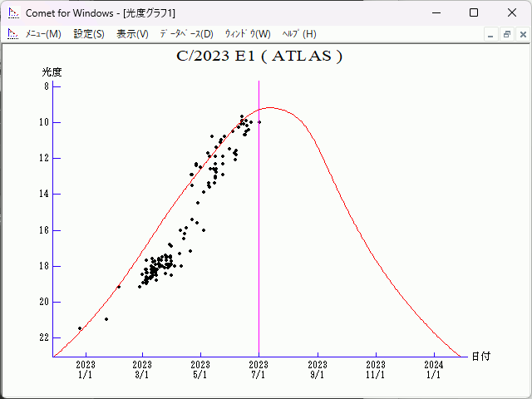532x399 pixels.
Task: Click the Comet app icon in title bar
Action: tap(13, 13)
